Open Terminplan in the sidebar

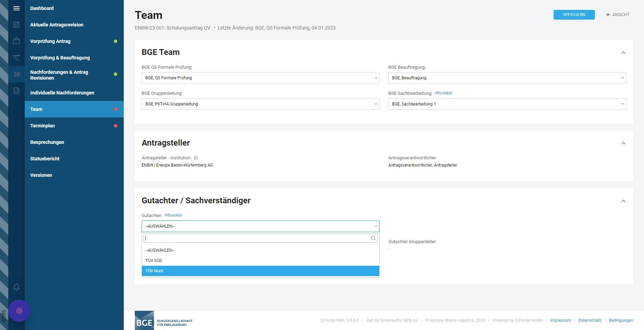(43, 126)
